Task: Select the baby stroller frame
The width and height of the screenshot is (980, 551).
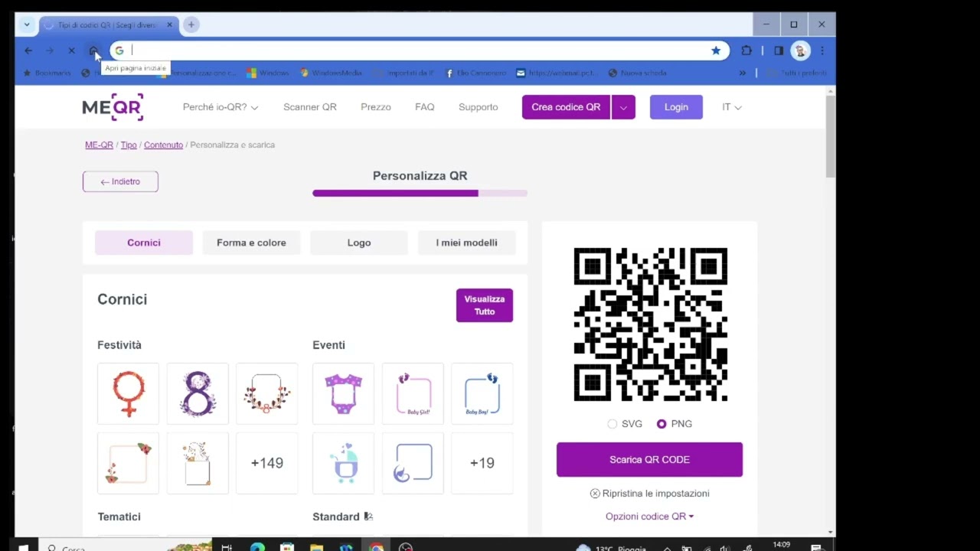Action: click(x=343, y=463)
